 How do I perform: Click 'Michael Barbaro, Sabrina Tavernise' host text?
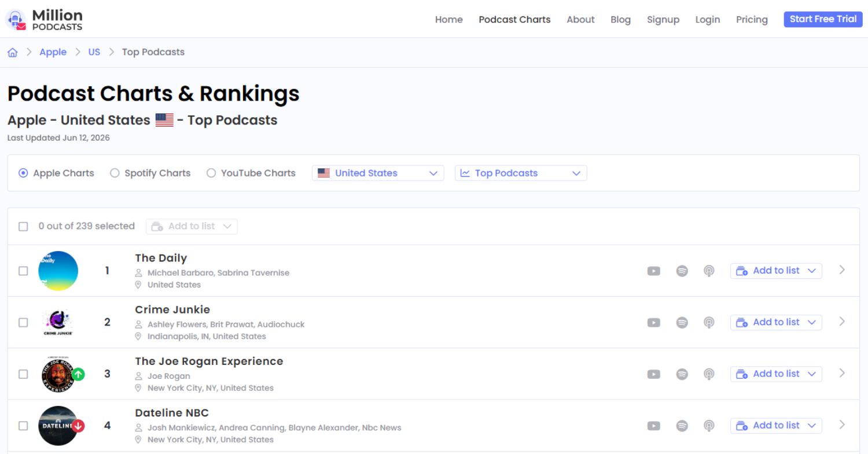click(218, 273)
